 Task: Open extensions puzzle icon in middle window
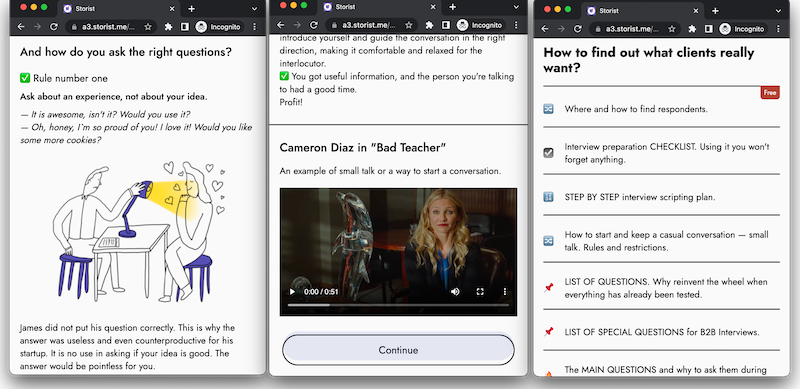[x=429, y=25]
